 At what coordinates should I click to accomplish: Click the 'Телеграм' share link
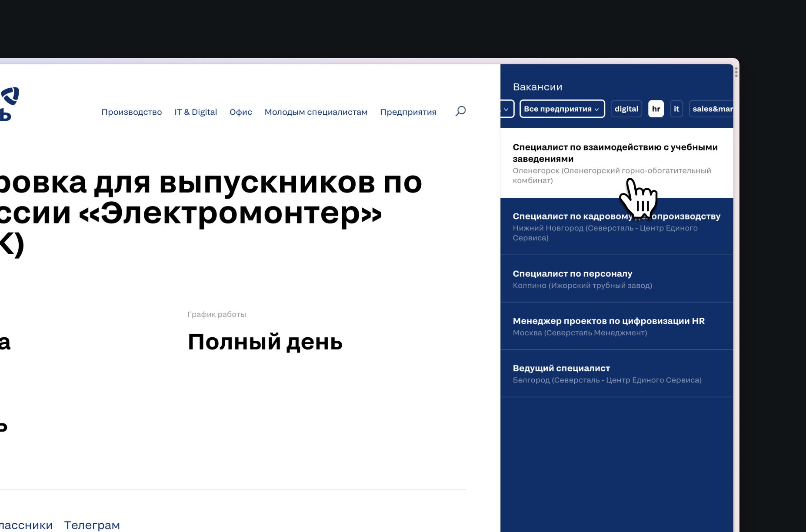[92, 525]
